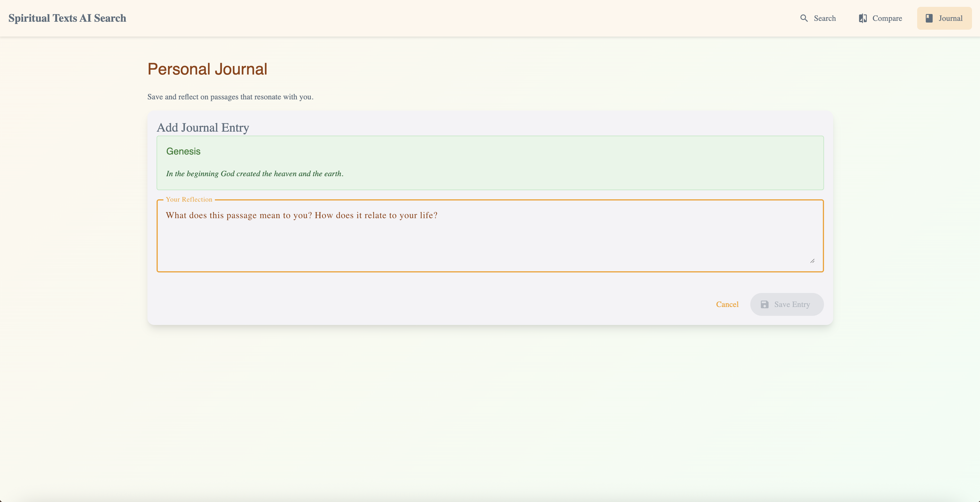
Task: Open the Search page label
Action: coord(824,18)
